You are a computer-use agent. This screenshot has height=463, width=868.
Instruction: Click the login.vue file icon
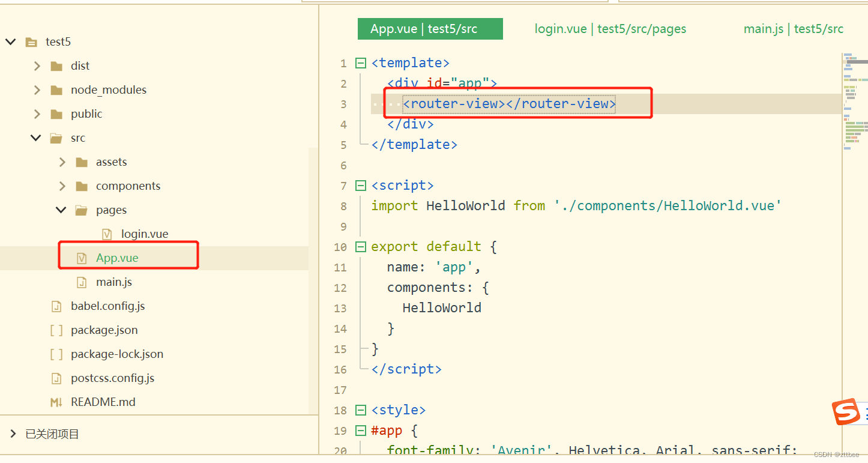[107, 234]
